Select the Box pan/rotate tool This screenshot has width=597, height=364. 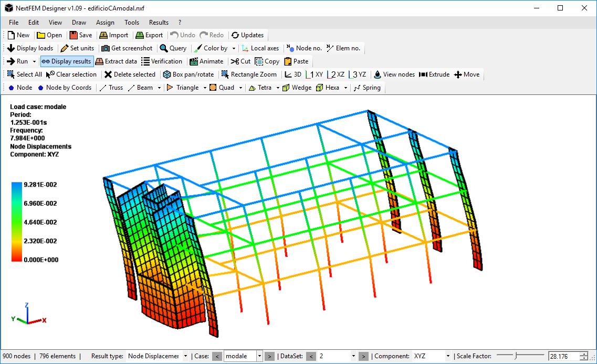tap(188, 74)
